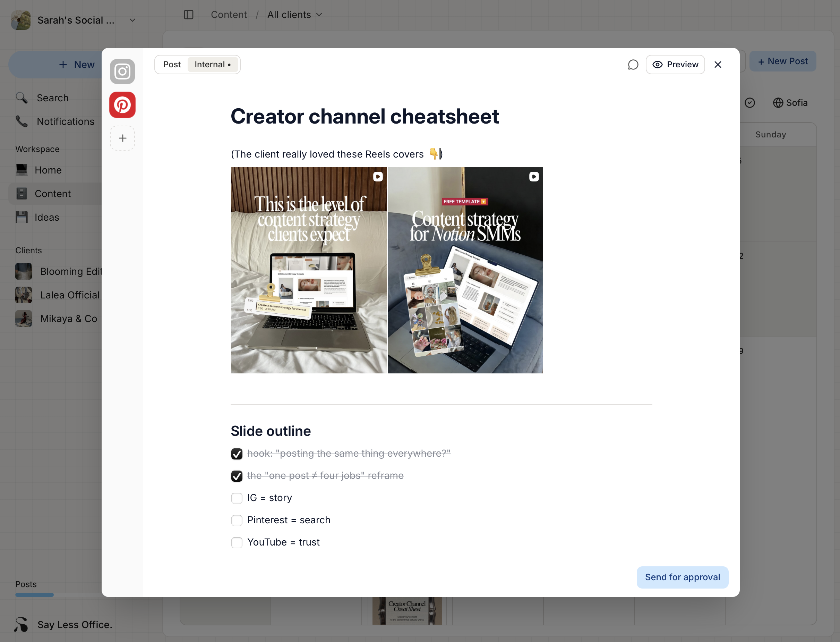
Task: Check the Pinterest = search checkbox
Action: (x=237, y=520)
